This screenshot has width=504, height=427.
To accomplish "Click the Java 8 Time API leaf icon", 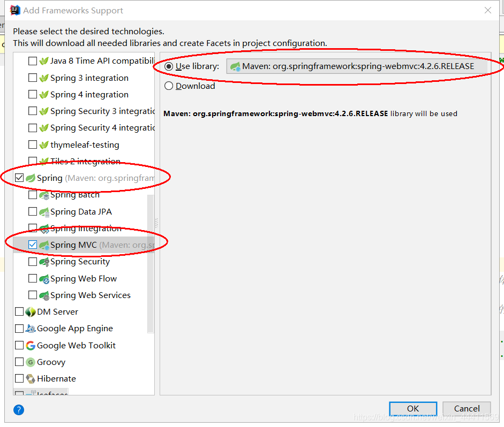I will 44,61.
